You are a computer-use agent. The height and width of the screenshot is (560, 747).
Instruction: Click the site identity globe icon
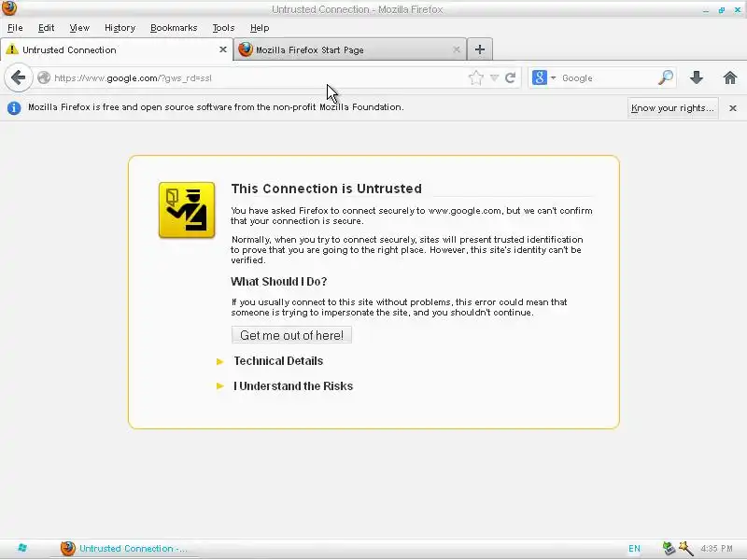pyautogui.click(x=44, y=77)
